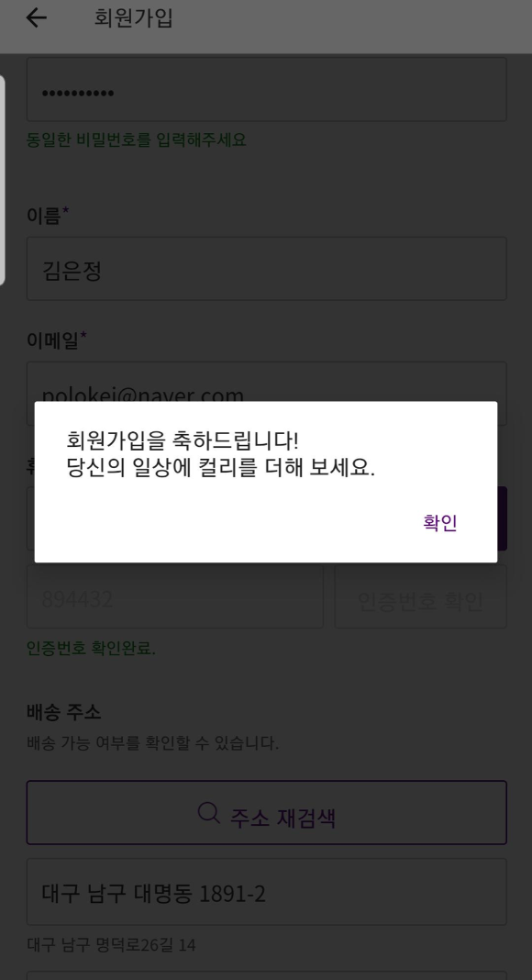The image size is (532, 980).
Task: Click the 회원가입 header title
Action: 134,18
